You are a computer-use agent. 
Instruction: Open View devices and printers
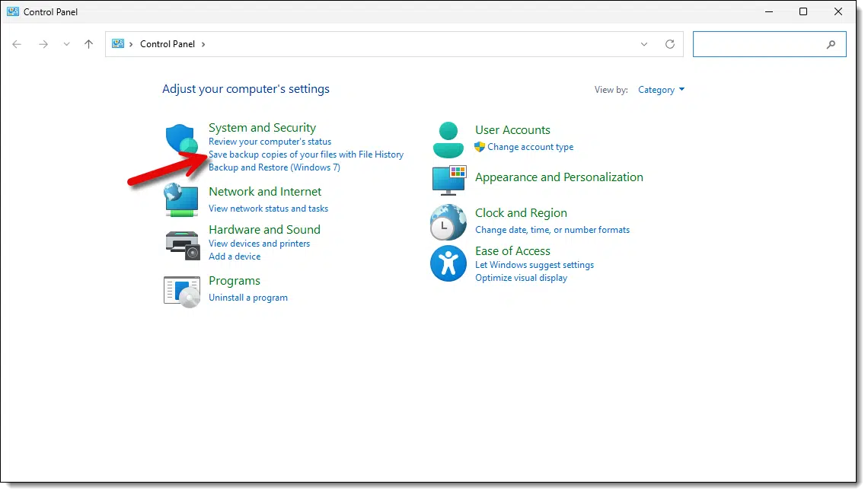(x=259, y=244)
